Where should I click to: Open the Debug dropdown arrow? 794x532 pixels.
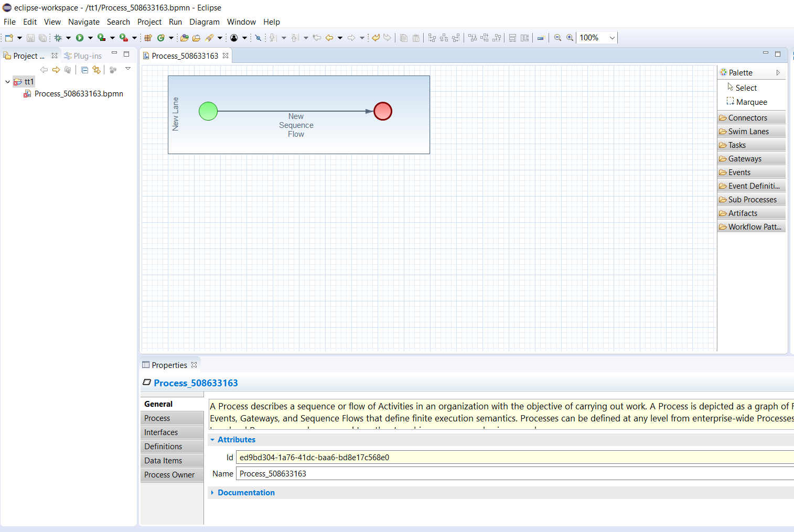68,38
